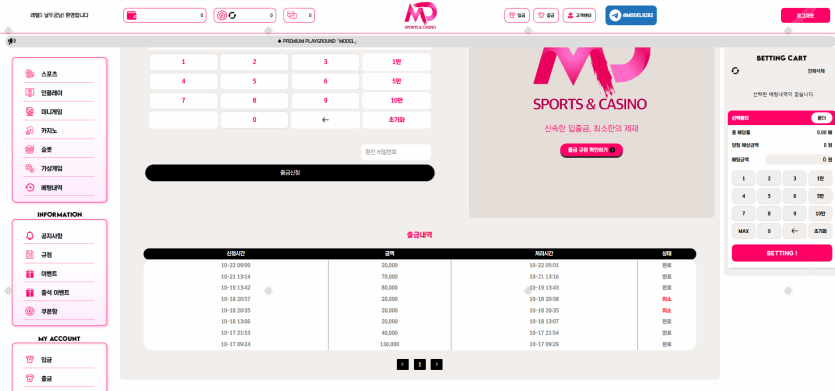Open the 공지사항 notice bell icon

(30, 235)
